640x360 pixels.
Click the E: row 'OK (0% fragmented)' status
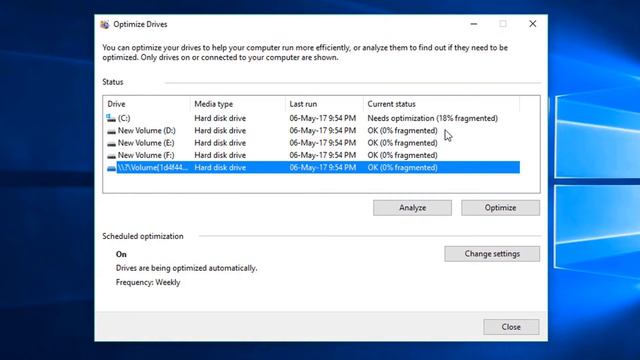pyautogui.click(x=402, y=143)
